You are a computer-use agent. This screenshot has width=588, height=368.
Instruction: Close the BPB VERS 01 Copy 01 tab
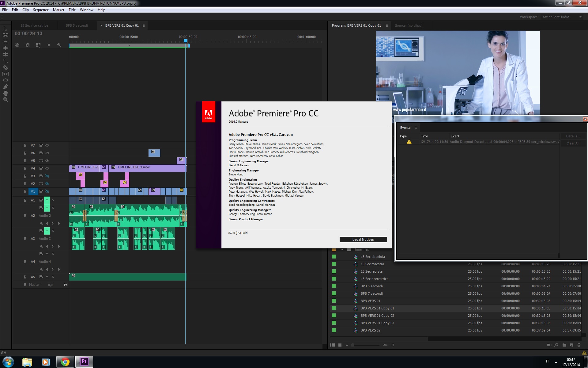tap(101, 26)
